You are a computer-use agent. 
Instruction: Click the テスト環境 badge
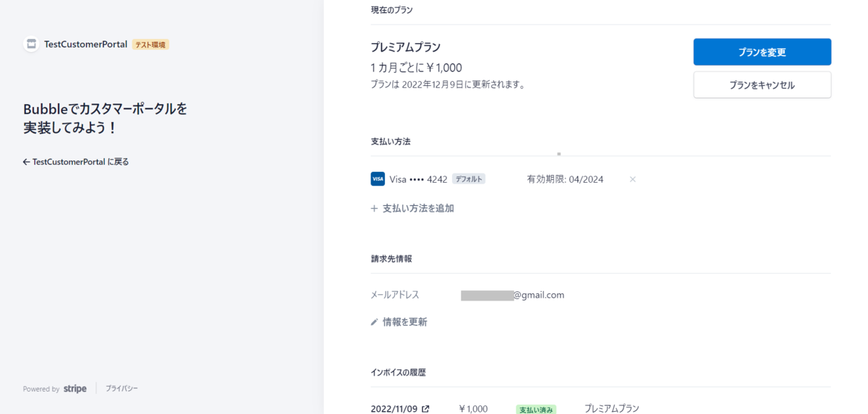point(150,45)
